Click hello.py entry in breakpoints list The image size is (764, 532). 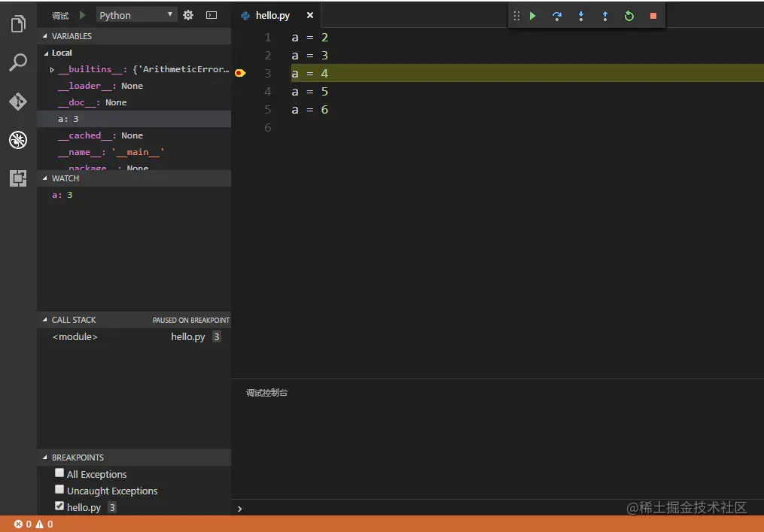coord(84,507)
